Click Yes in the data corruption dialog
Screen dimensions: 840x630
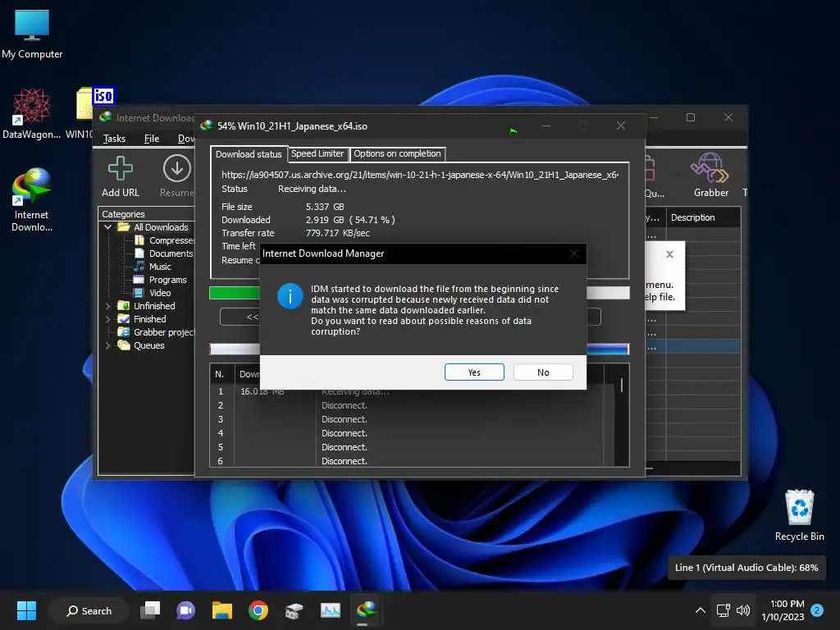[474, 372]
